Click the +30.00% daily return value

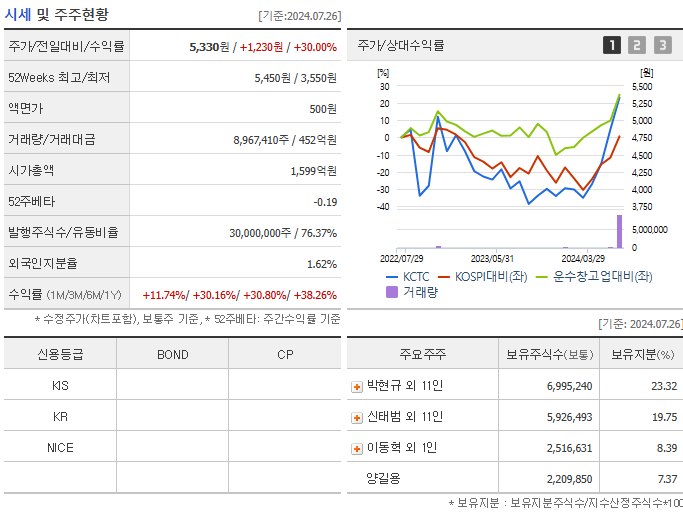[315, 47]
